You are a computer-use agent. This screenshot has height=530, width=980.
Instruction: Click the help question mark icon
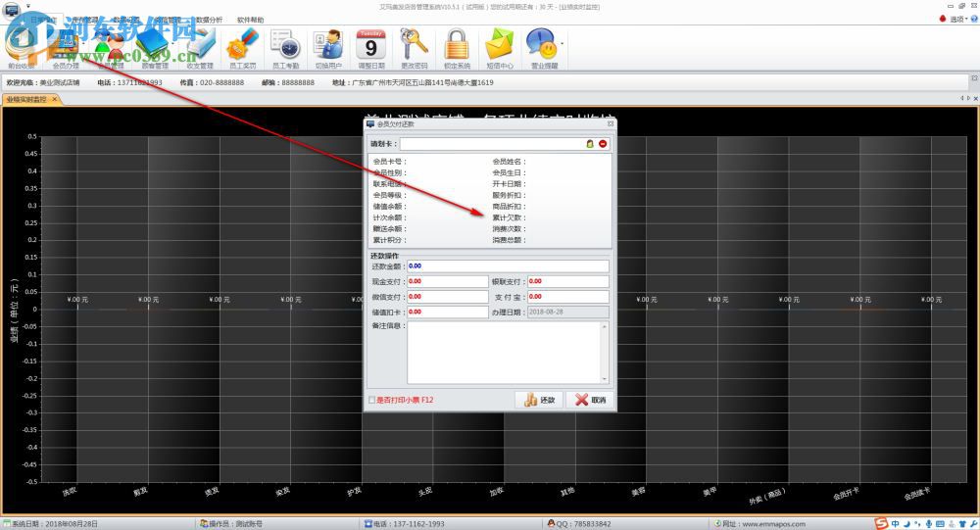(974, 20)
